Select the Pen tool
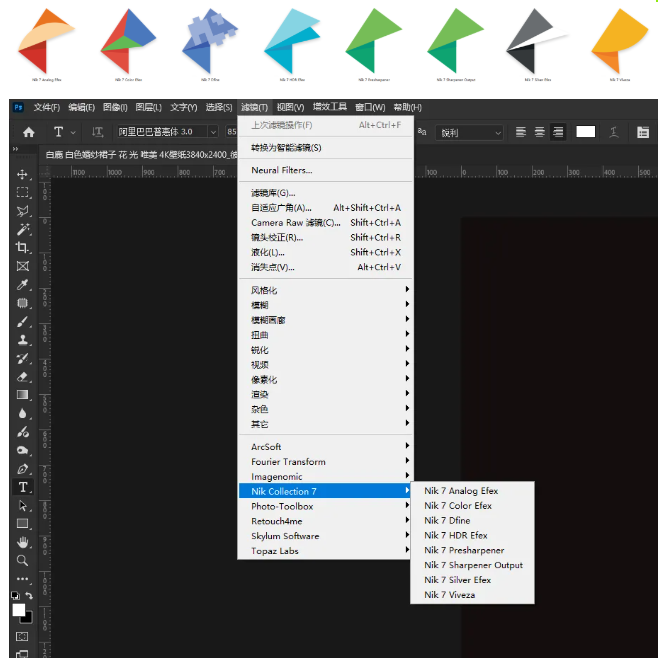 pyautogui.click(x=23, y=469)
